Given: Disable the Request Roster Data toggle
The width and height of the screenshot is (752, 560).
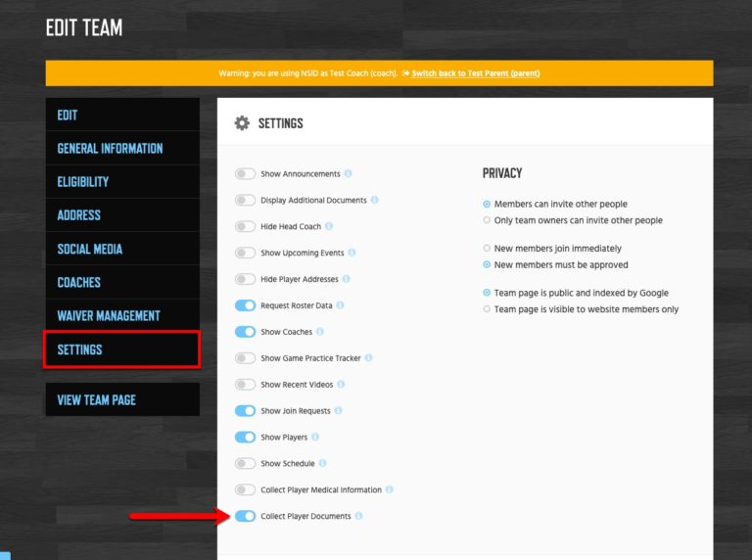Looking at the screenshot, I should tap(245, 305).
